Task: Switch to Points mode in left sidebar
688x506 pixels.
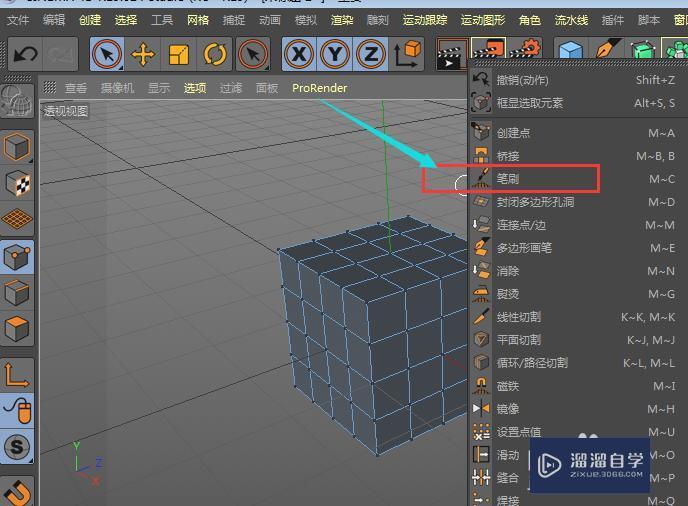Action: click(x=18, y=256)
